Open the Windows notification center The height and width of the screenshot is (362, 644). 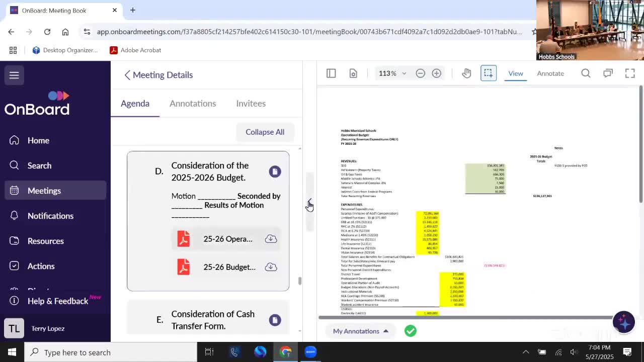click(627, 352)
